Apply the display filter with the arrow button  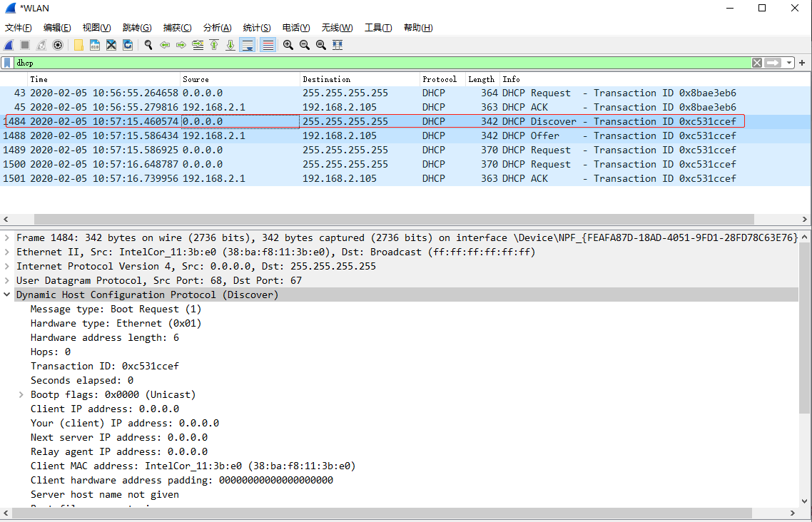pos(772,63)
